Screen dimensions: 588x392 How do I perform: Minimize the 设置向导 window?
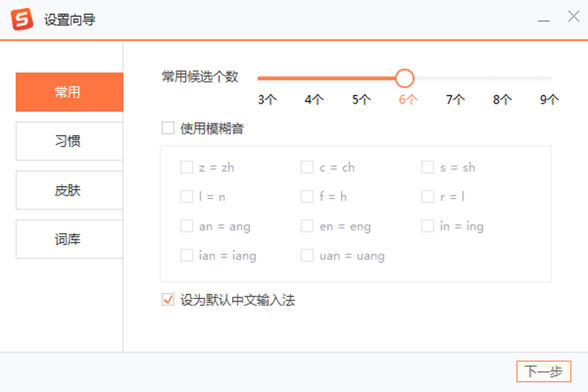(x=543, y=19)
